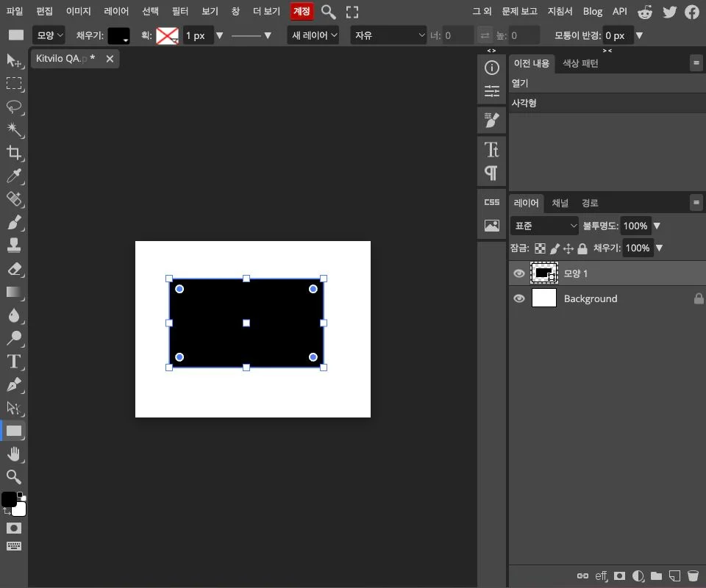This screenshot has width=706, height=588.
Task: Toggle lock transparent pixels
Action: click(540, 248)
